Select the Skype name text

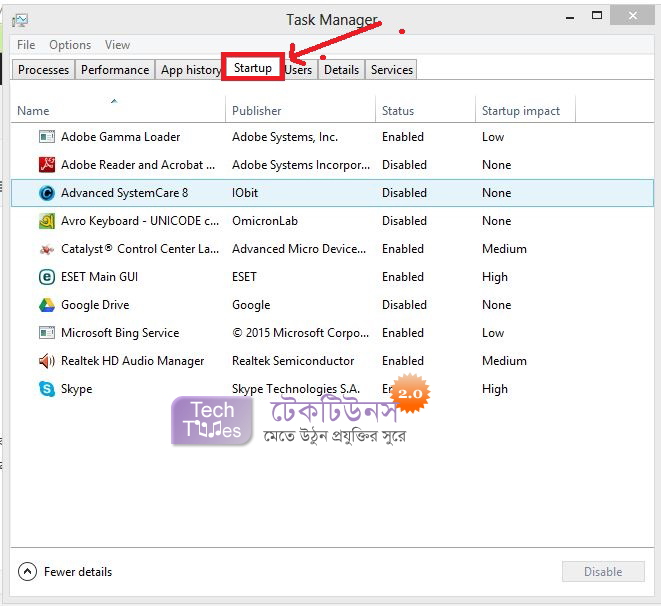tap(76, 389)
